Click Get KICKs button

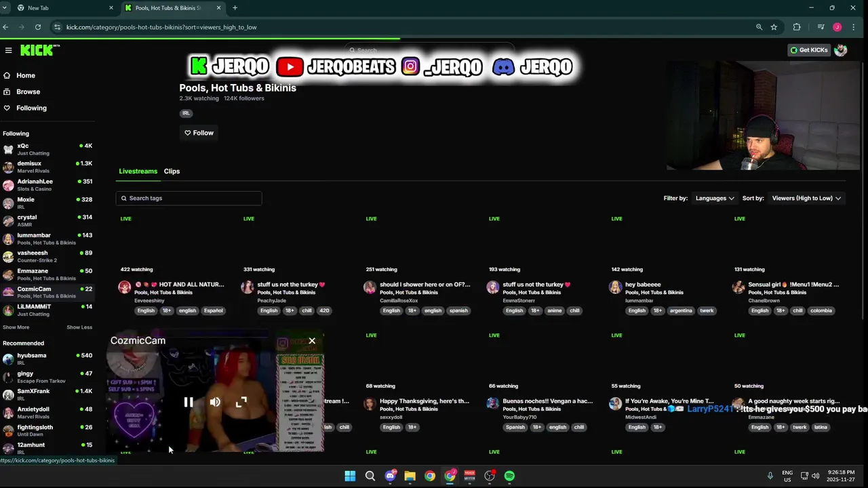click(809, 50)
